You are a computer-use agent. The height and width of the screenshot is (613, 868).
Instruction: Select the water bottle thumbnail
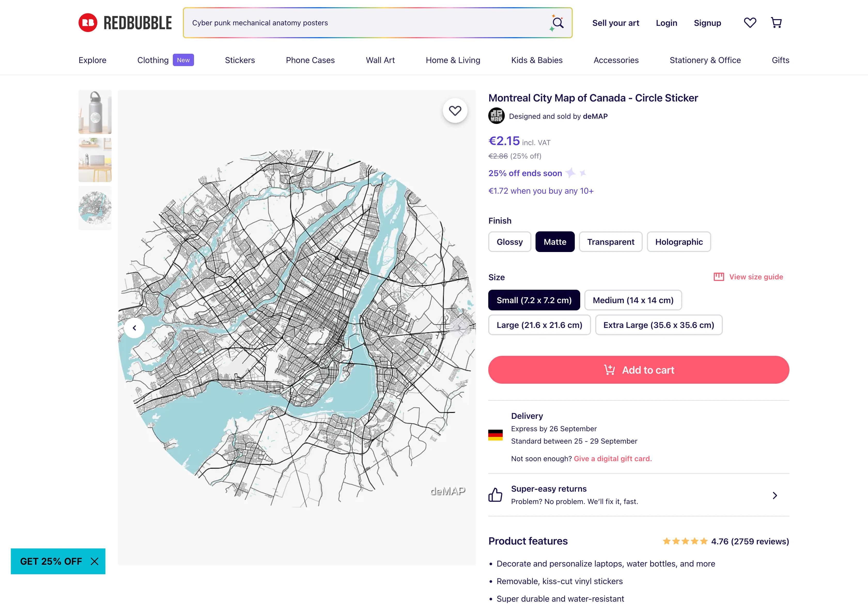tap(95, 112)
